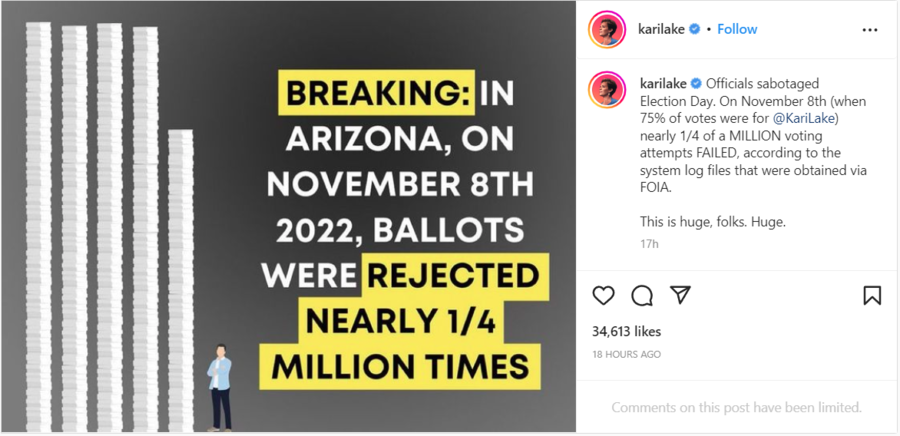Click the BREAKING headline in the post image
The image size is (900, 436).
coord(377,94)
